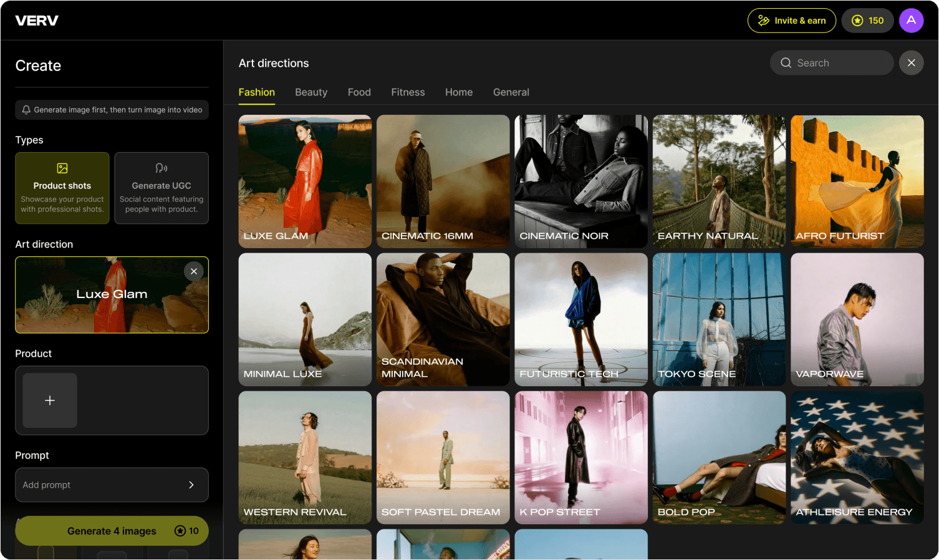The width and height of the screenshot is (939, 560).
Task: Open the user avatar A menu
Action: tap(912, 21)
